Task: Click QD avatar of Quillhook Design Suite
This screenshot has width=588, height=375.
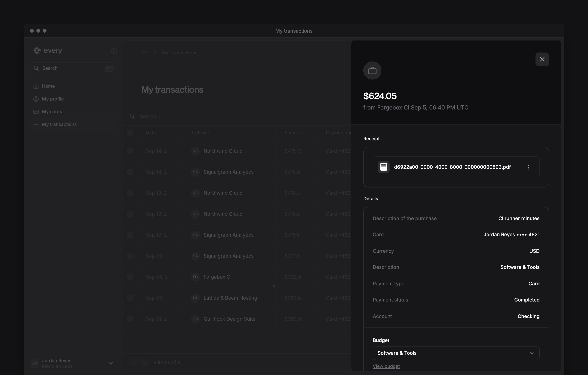Action: pos(195,319)
